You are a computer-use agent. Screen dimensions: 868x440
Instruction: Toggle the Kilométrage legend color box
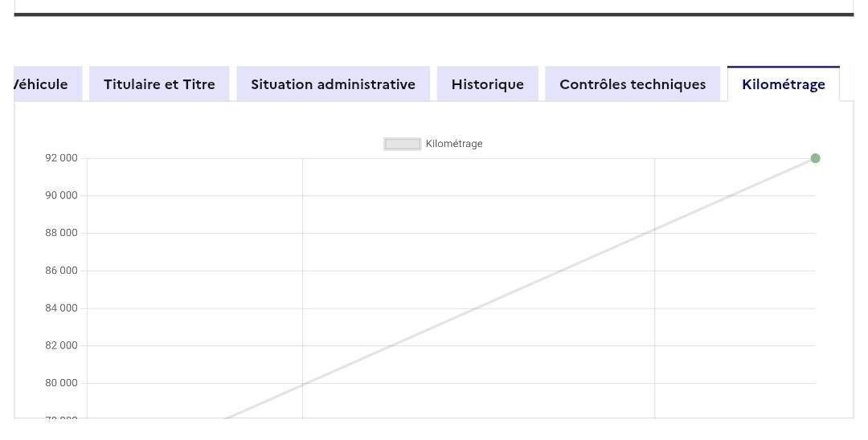tap(403, 145)
